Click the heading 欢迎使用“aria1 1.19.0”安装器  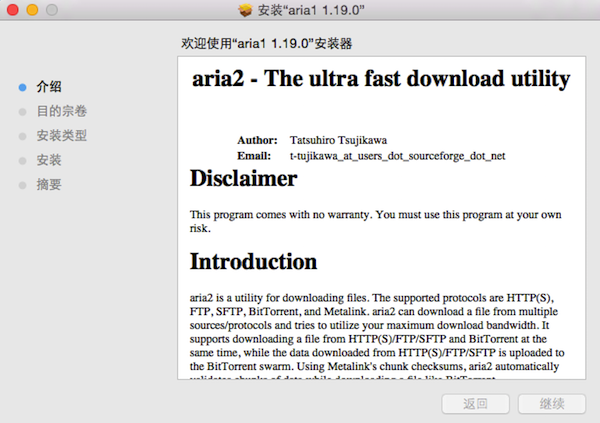267,43
